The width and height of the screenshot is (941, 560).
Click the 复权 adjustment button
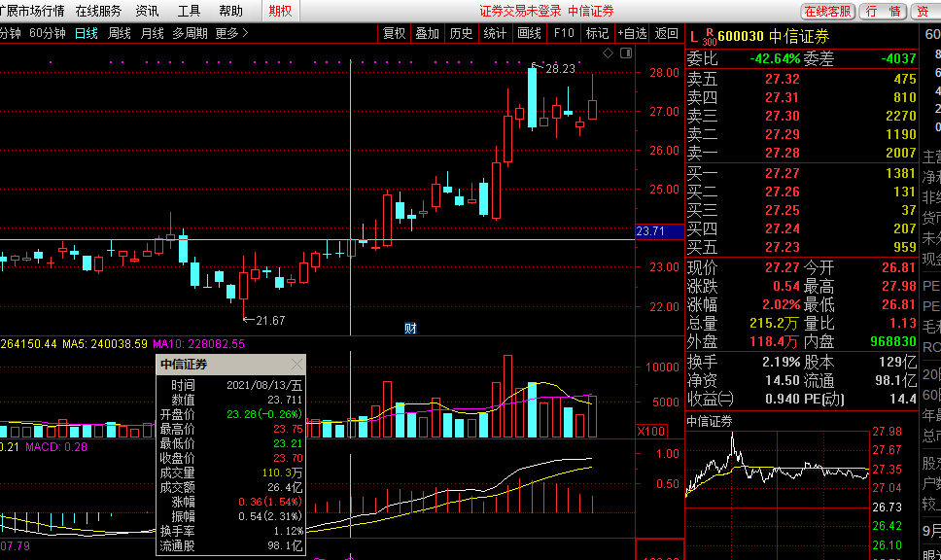point(395,34)
